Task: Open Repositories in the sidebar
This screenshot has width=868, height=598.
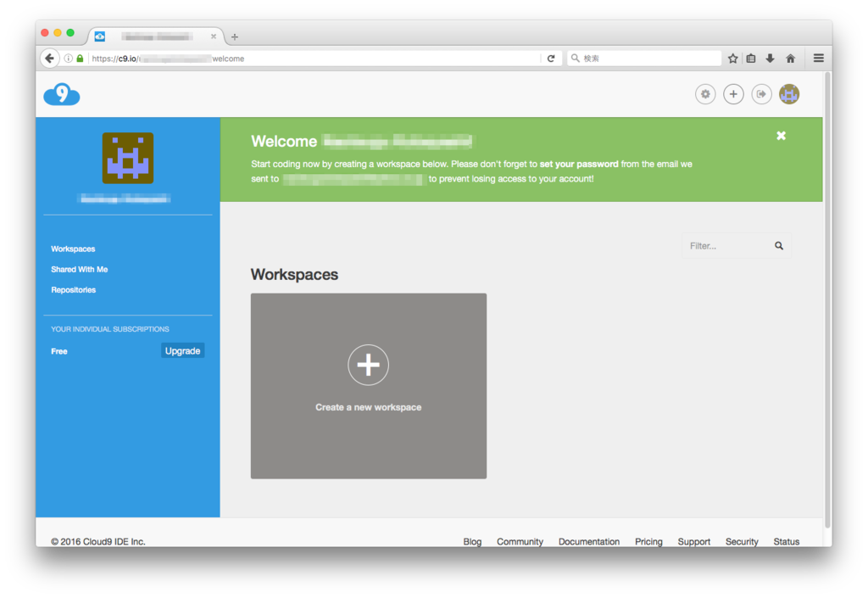Action: pos(73,290)
